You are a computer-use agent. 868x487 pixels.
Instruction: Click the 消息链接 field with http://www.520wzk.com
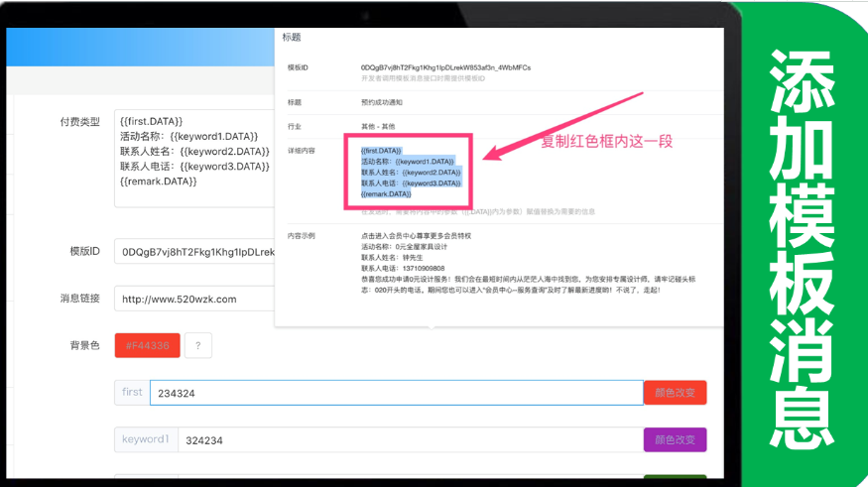[x=193, y=299]
